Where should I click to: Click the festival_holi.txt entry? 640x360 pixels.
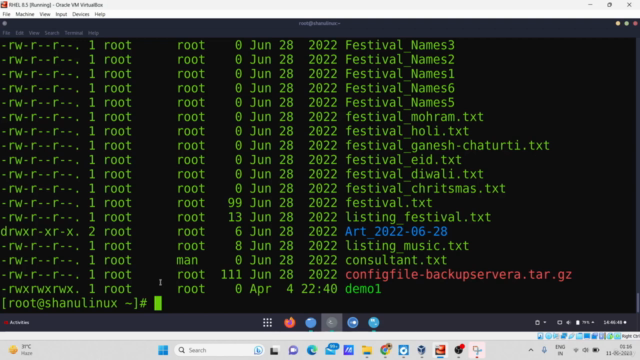coord(407,131)
